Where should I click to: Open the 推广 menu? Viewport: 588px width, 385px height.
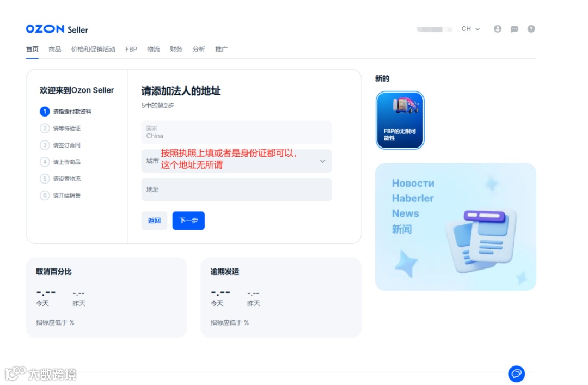point(221,49)
